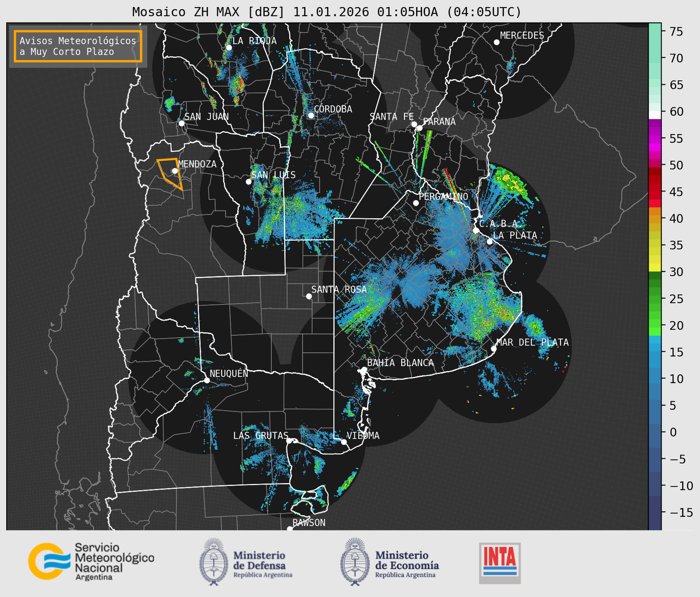
Task: Click the Santa Fe city marker dot
Action: tap(414, 124)
